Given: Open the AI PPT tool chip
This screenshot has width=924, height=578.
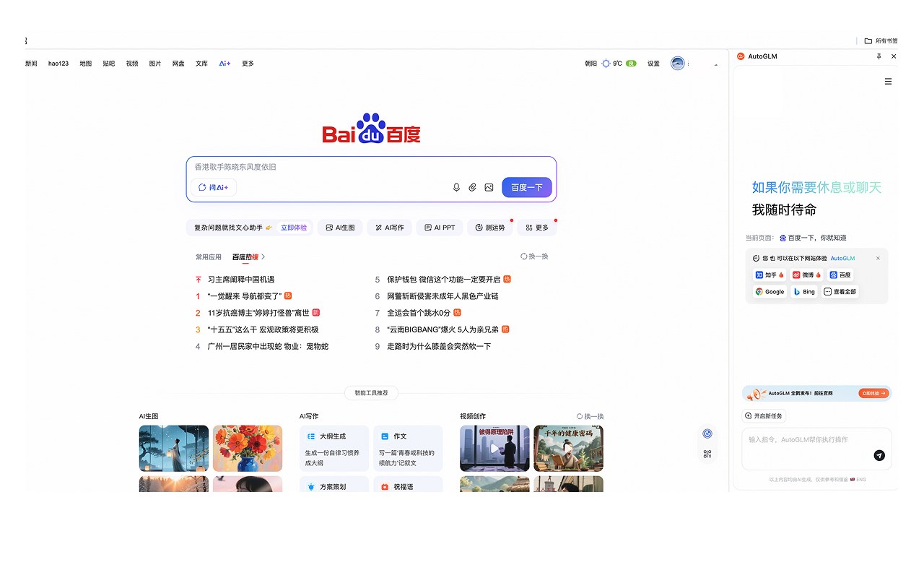Looking at the screenshot, I should (440, 228).
